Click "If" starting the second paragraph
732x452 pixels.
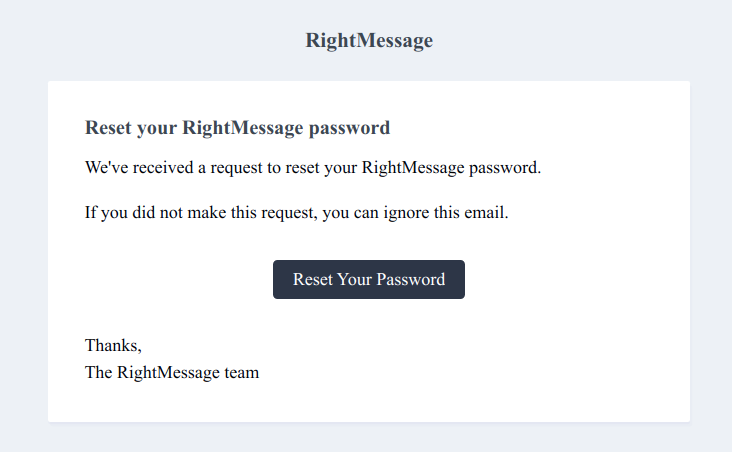pos(91,213)
